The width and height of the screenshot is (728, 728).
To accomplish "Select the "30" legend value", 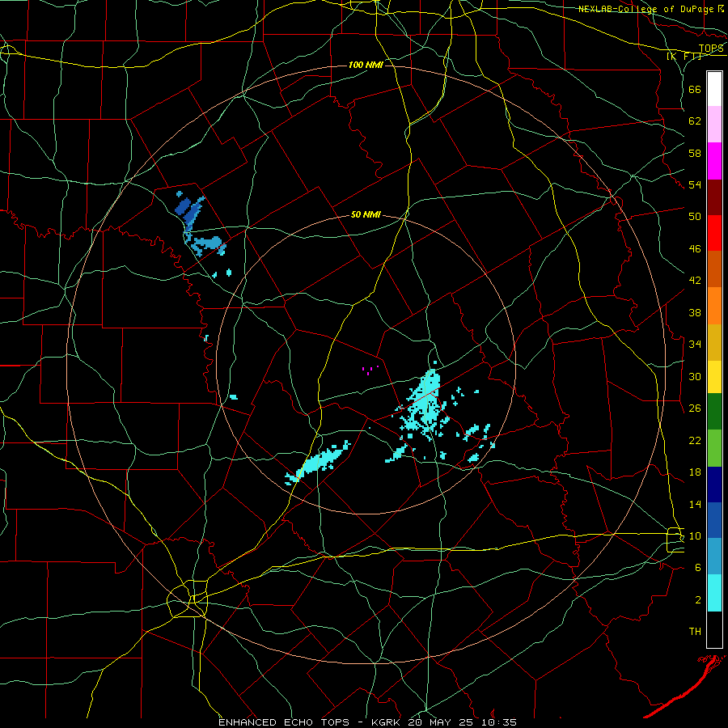I will click(695, 376).
